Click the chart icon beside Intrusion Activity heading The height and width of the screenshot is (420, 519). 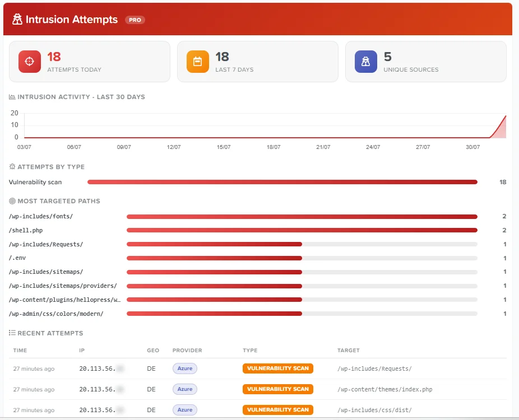[x=12, y=97]
